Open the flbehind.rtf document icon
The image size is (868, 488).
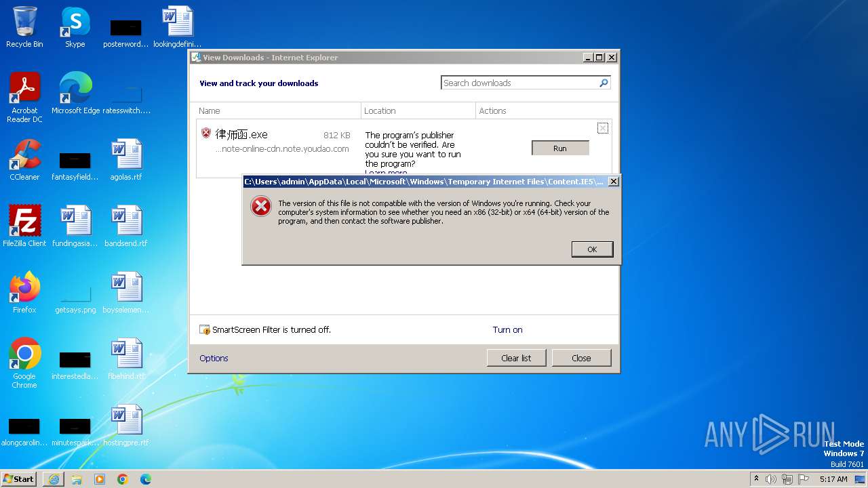(126, 359)
